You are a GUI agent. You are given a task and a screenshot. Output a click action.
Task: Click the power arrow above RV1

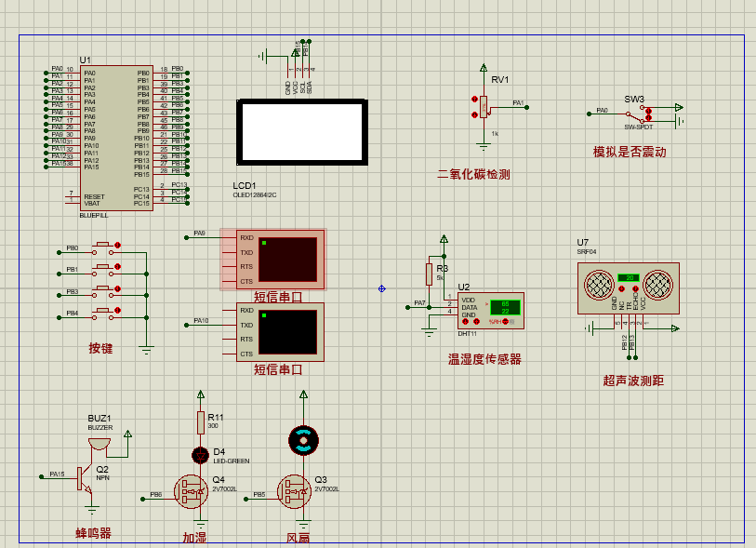click(484, 68)
